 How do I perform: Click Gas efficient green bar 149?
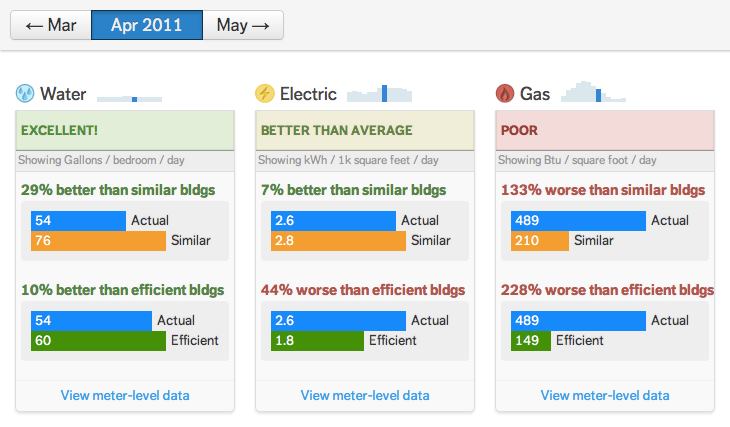point(531,340)
